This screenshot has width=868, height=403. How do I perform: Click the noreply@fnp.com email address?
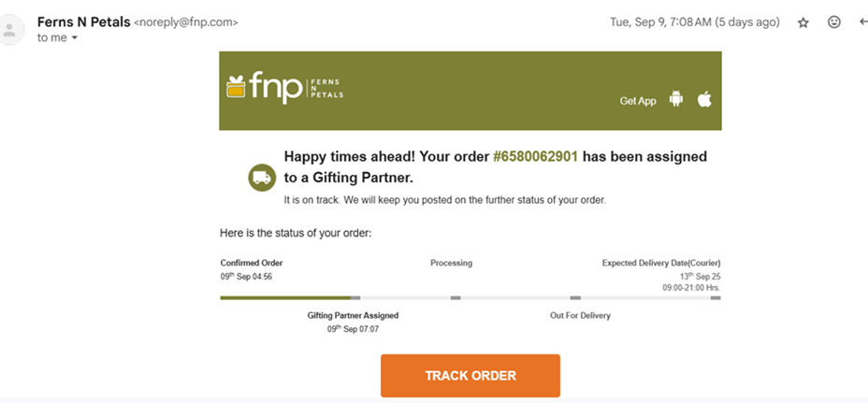pos(186,22)
